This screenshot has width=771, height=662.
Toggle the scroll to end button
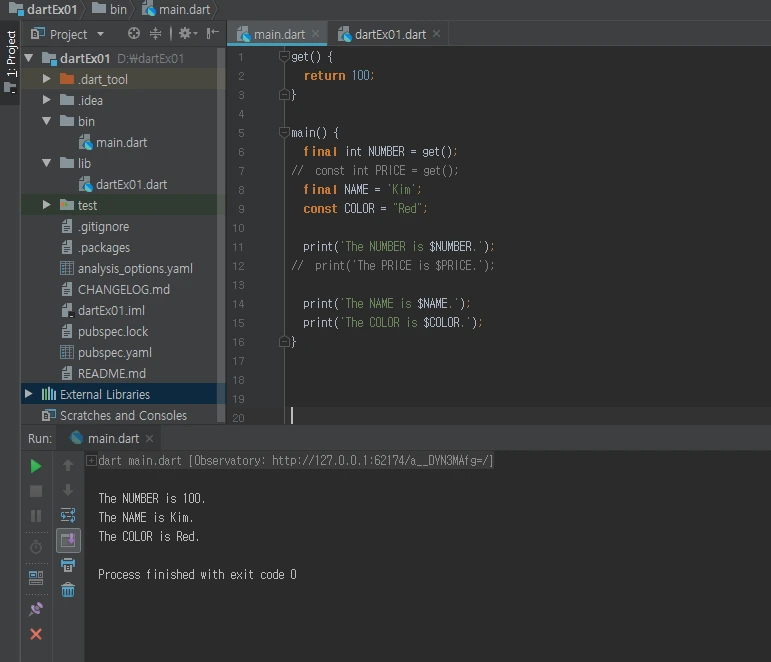click(x=68, y=541)
